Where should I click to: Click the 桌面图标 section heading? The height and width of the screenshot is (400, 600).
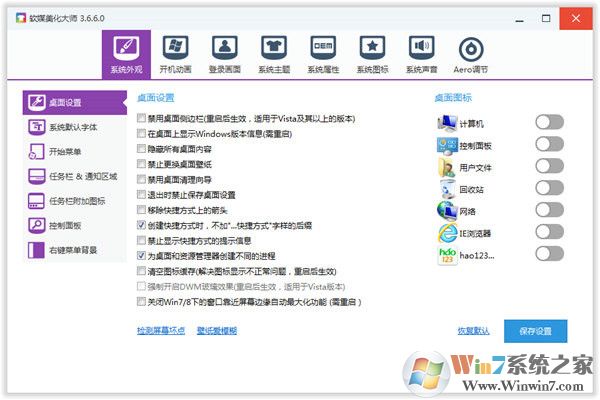(x=453, y=98)
